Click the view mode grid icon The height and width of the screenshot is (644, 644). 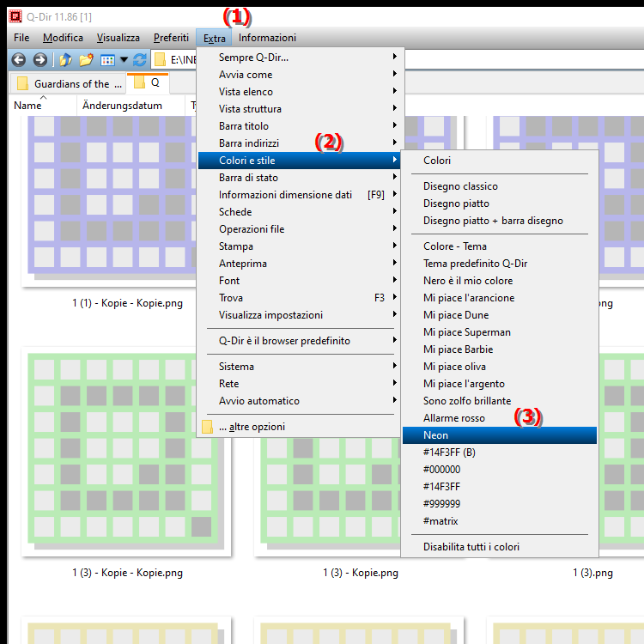pos(107,60)
